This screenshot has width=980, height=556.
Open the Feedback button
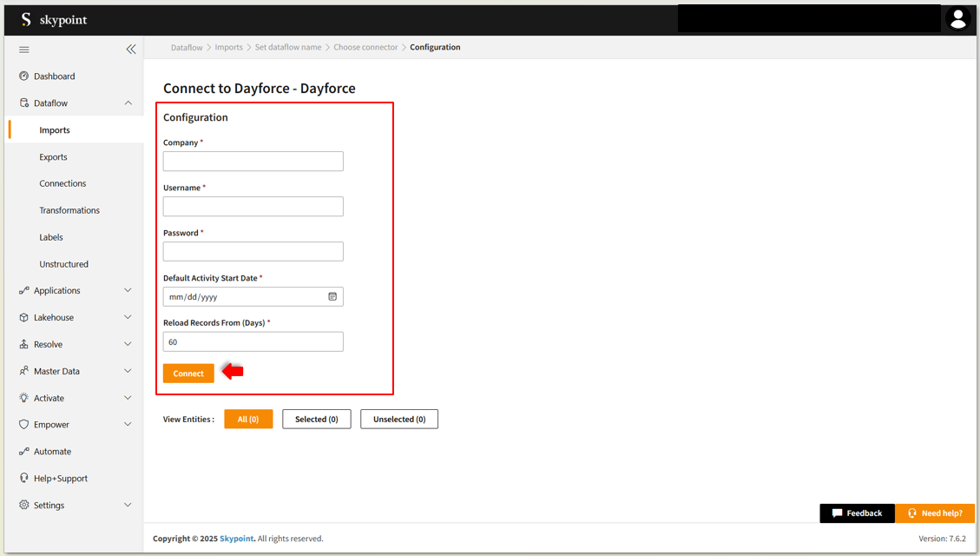856,513
